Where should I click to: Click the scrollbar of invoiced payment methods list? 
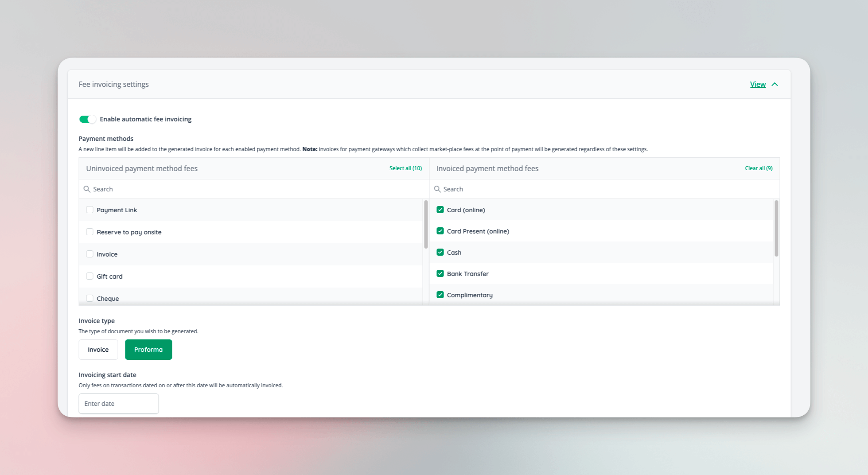(x=776, y=229)
